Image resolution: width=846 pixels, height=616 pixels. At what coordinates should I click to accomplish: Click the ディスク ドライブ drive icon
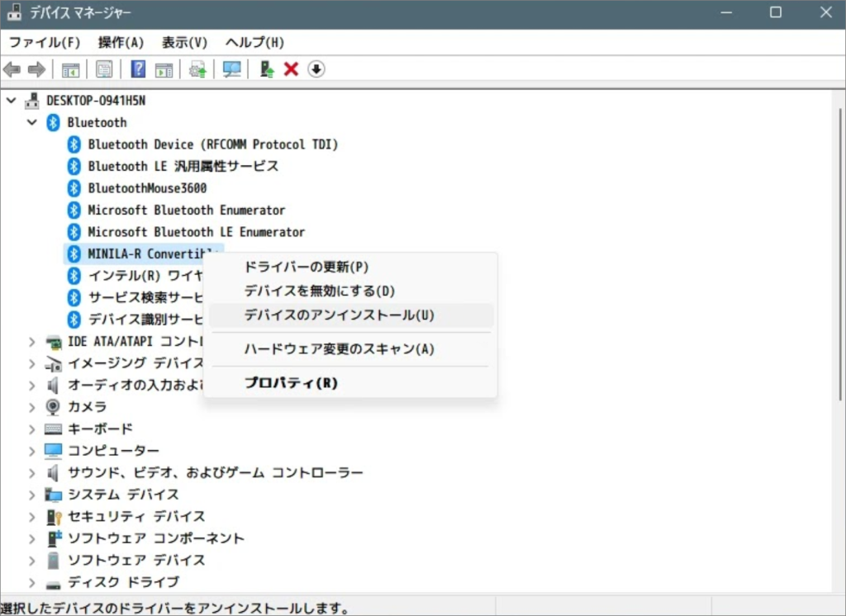(54, 584)
